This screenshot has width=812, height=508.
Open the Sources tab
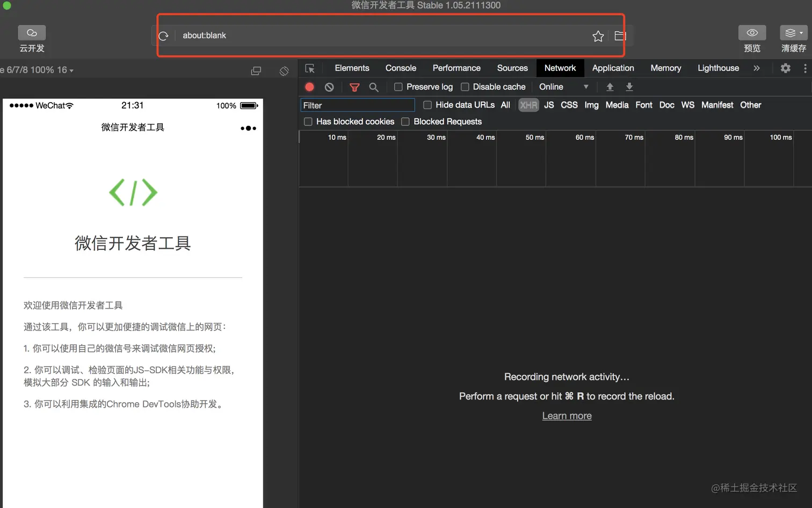point(512,68)
